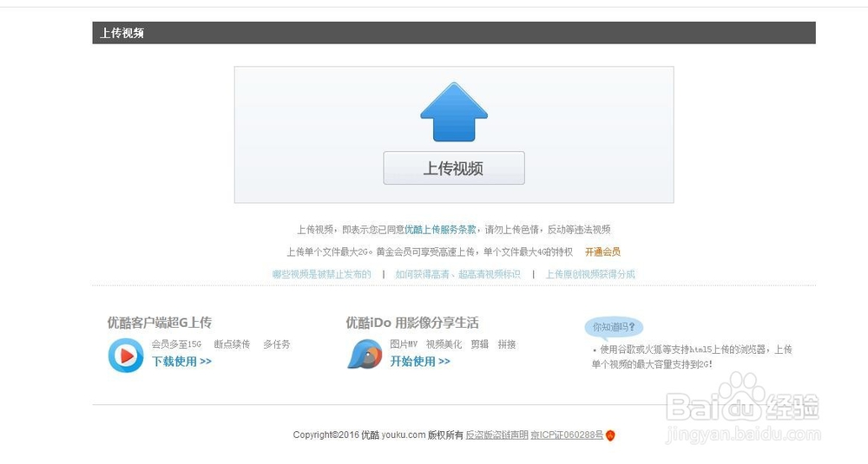Click the 视频美化 feature text

coord(444,344)
